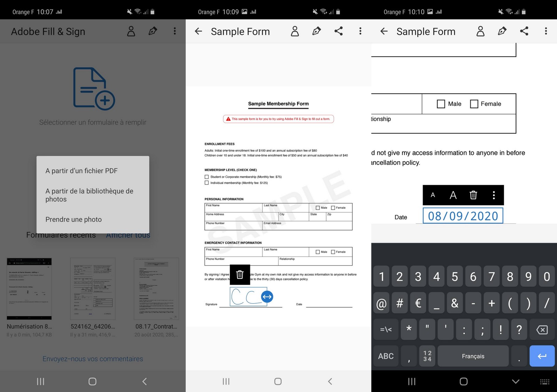
Task: Open profile icon in Adobe Fill & Sign header
Action: [131, 31]
